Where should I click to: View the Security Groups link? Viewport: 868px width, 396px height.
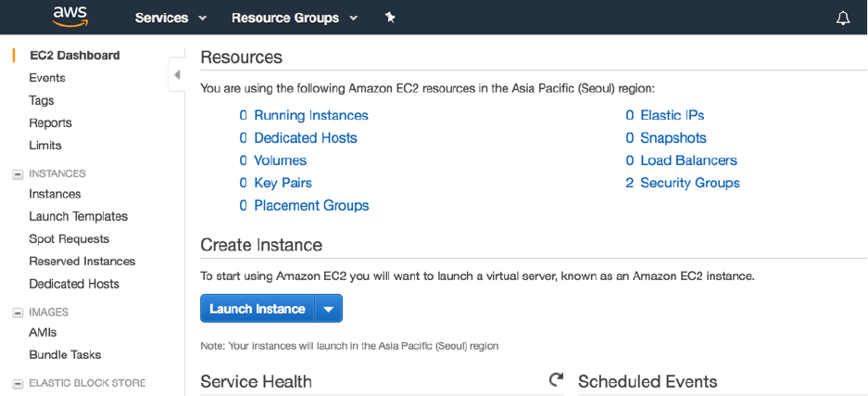click(x=689, y=183)
